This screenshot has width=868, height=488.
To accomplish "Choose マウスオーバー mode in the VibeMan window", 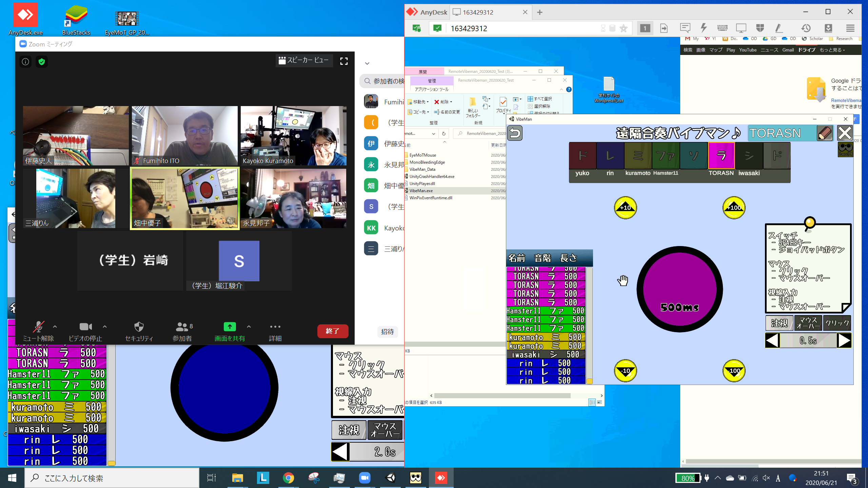I will coord(808,323).
